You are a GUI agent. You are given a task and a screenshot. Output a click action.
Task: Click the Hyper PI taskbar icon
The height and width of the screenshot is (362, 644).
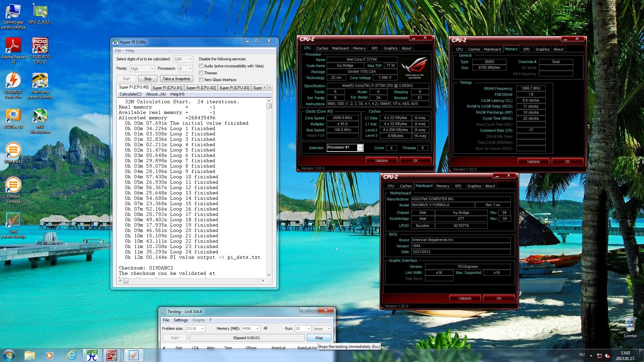(92, 355)
